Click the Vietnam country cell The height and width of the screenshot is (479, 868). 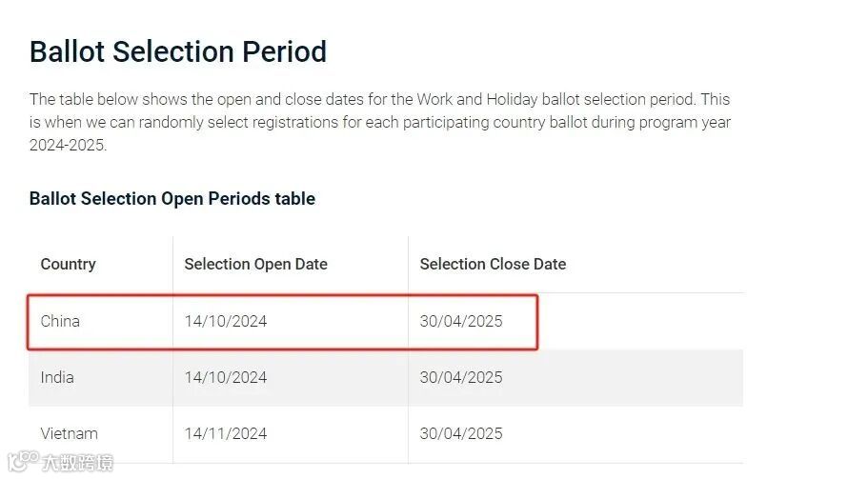[x=69, y=433]
